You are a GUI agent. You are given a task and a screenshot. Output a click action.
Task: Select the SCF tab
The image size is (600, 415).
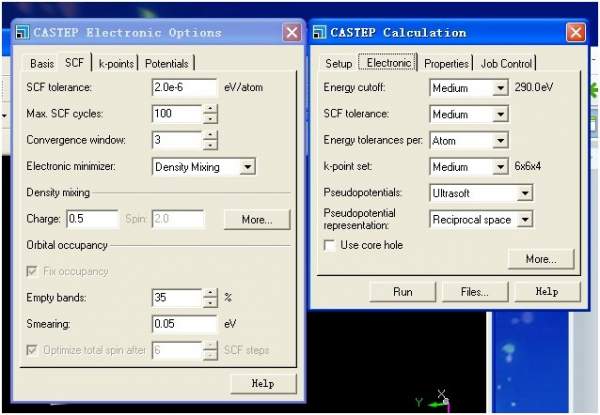click(75, 62)
